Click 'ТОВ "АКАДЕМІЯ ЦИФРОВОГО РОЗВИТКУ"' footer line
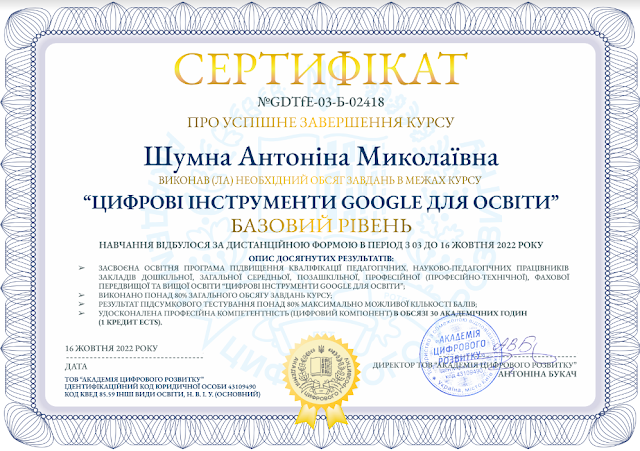The height and width of the screenshot is (451, 640). [134, 379]
